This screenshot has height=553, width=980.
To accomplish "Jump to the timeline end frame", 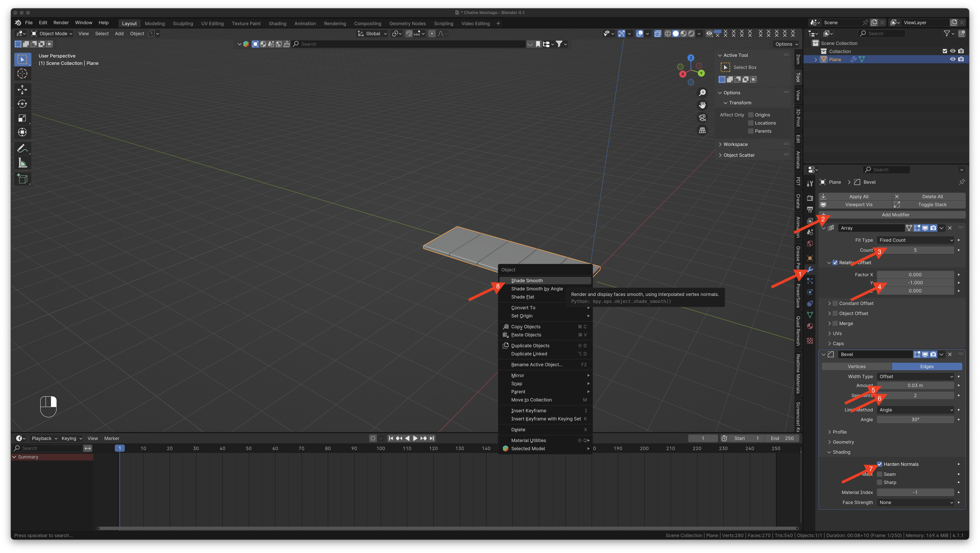I will pos(432,438).
